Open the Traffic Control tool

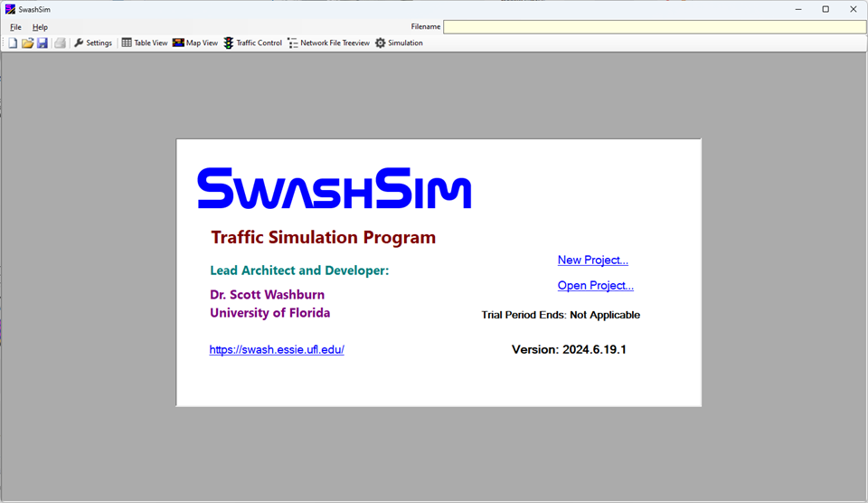[253, 43]
